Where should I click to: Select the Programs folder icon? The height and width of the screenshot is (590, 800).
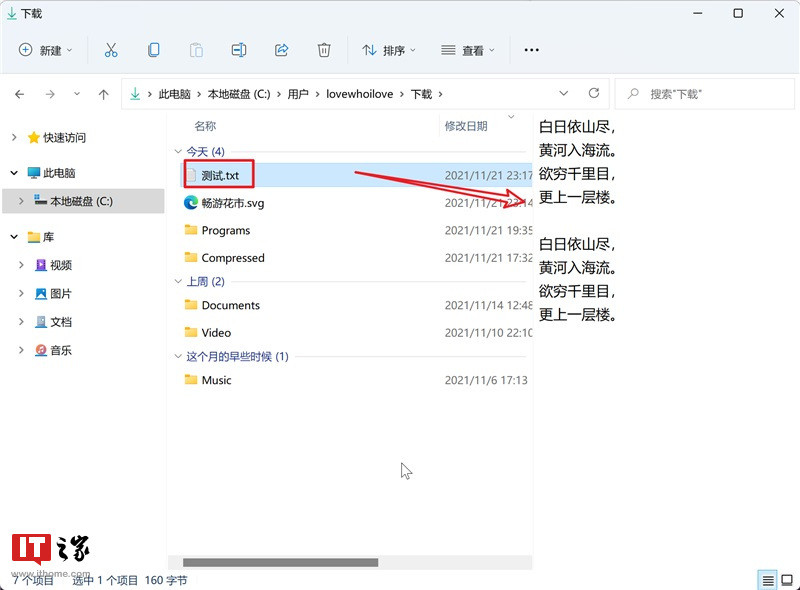[191, 230]
